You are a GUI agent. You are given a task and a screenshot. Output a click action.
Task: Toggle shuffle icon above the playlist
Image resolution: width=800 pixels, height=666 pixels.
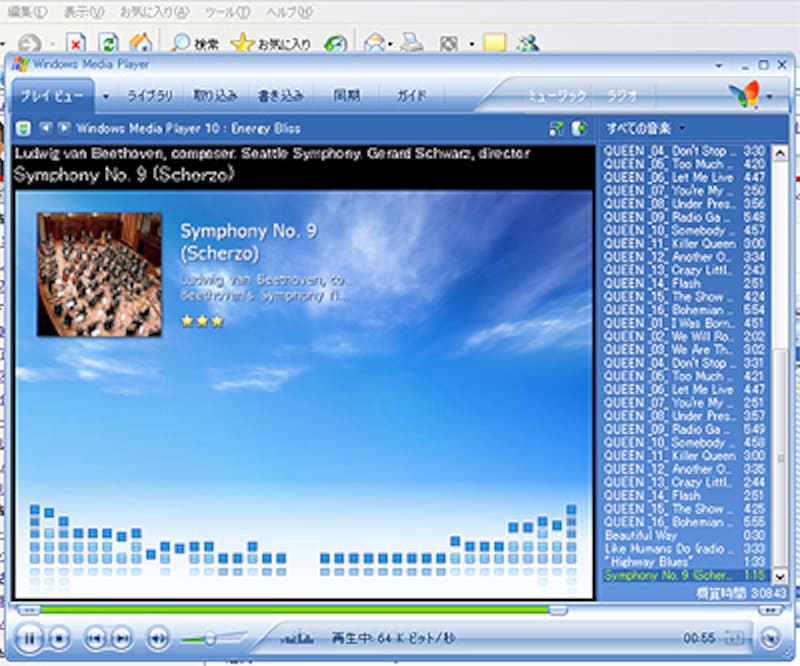556,129
